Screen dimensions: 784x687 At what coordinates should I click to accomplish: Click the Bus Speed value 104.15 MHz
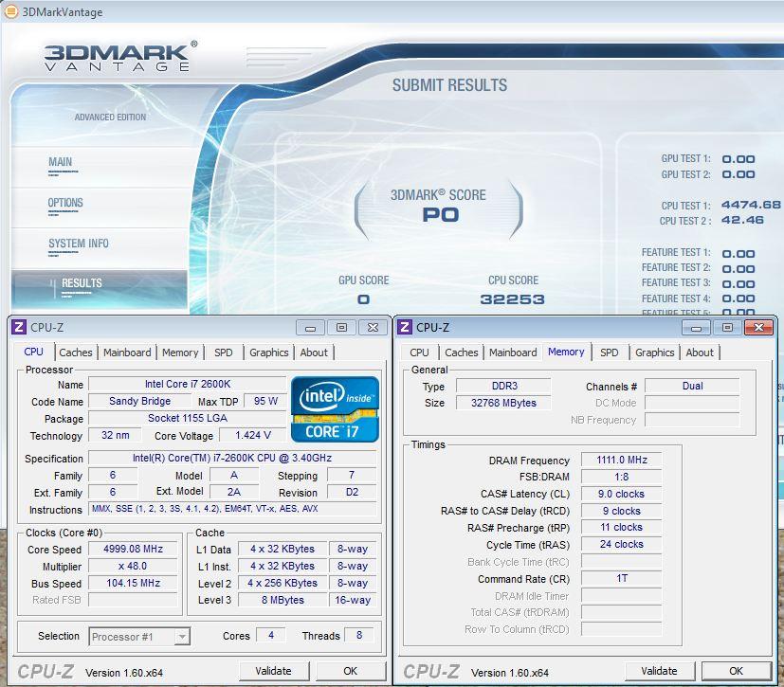[x=133, y=583]
